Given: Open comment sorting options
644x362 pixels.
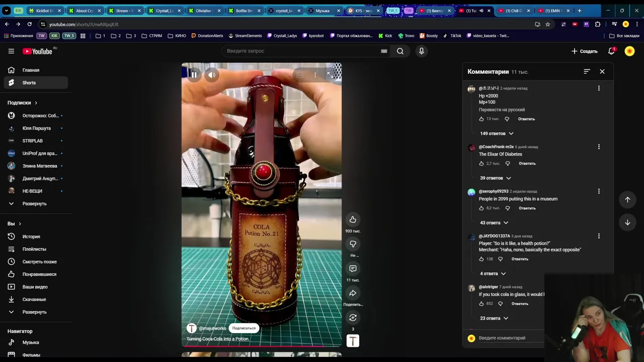Looking at the screenshot, I should [587, 71].
